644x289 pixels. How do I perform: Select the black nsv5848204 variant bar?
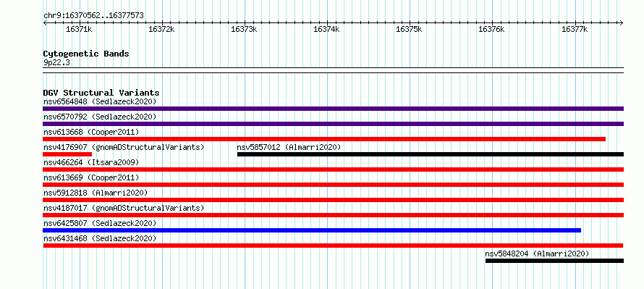pyautogui.click(x=554, y=261)
